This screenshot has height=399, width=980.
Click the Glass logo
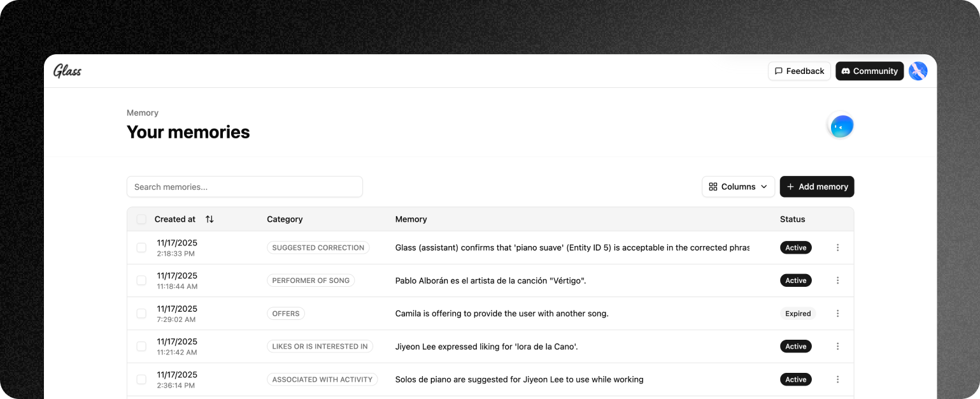click(67, 71)
